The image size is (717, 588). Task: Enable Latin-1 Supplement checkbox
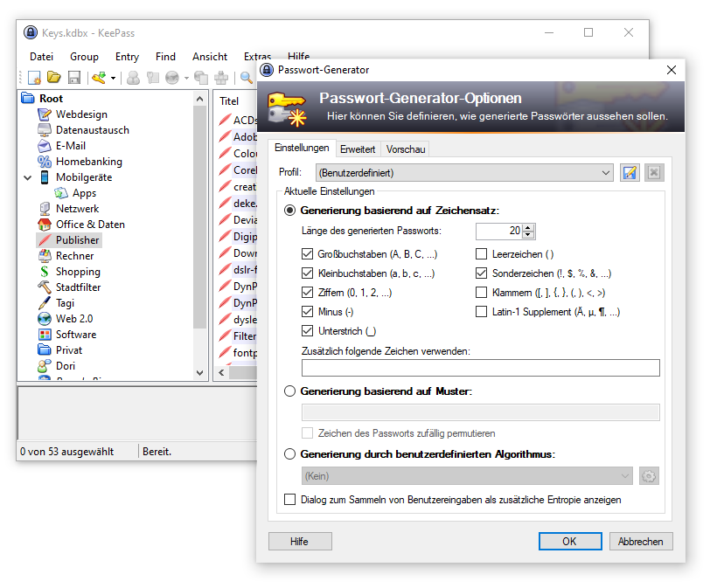[x=481, y=312]
